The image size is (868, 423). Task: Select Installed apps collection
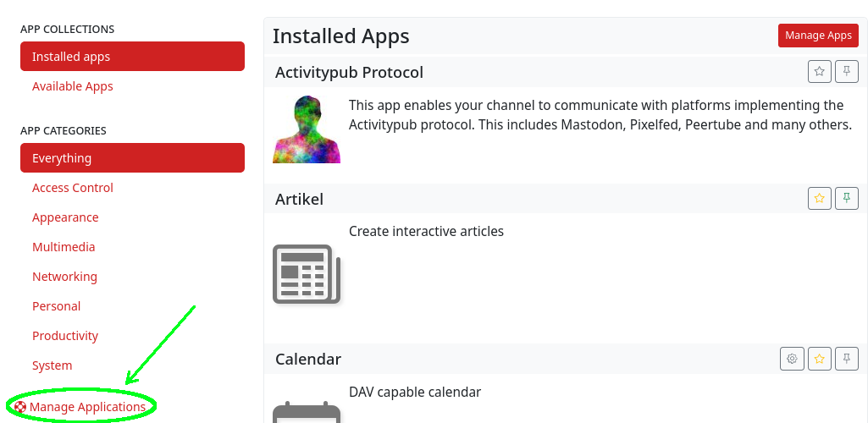coord(133,57)
